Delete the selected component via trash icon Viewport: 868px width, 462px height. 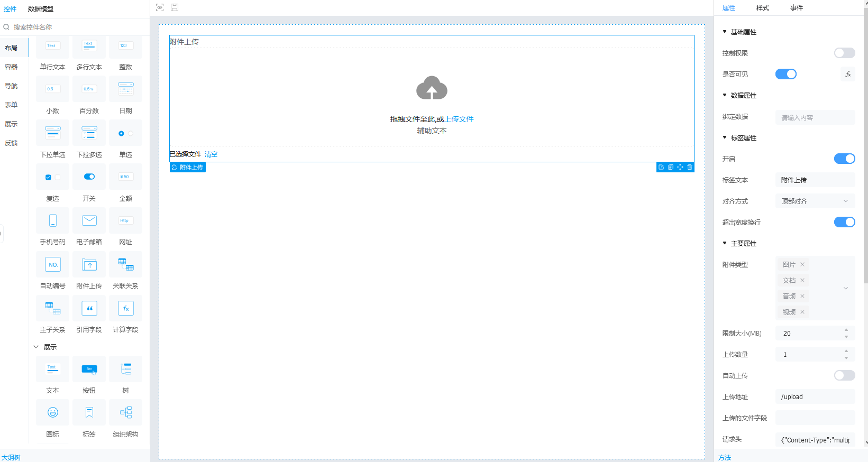690,167
